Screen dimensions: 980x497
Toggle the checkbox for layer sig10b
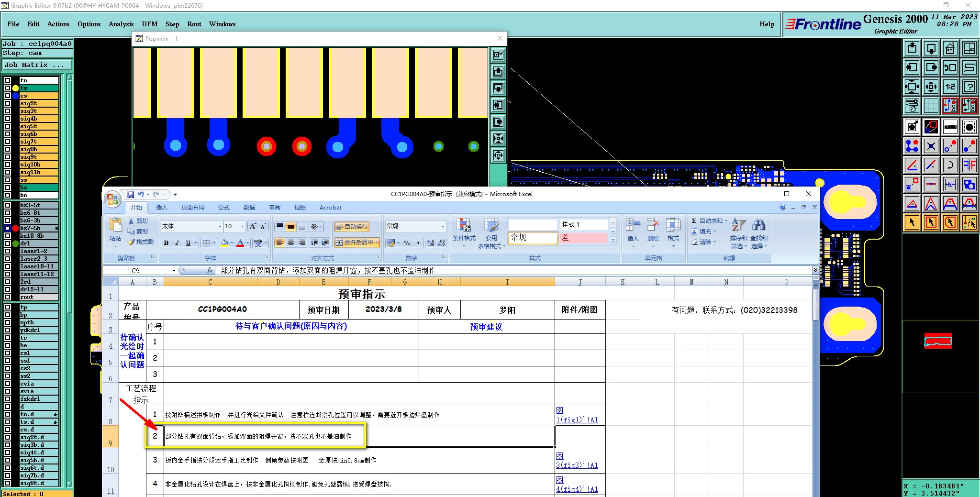(8, 165)
